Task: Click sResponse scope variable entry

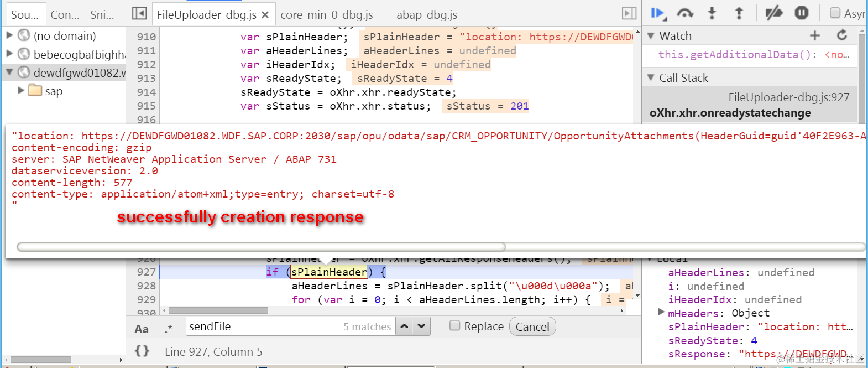Action: click(x=760, y=354)
